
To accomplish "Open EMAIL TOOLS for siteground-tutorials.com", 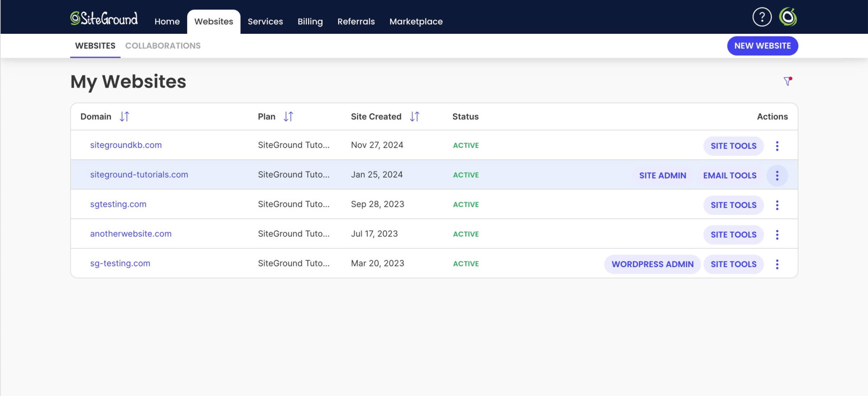I will (x=730, y=175).
